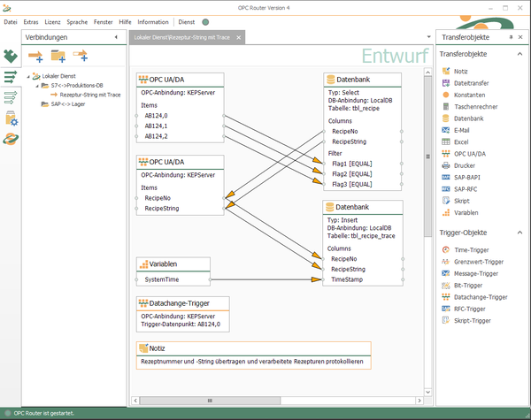Viewport: 531px width, 420px height.
Task: Open the Information menu
Action: 153,22
